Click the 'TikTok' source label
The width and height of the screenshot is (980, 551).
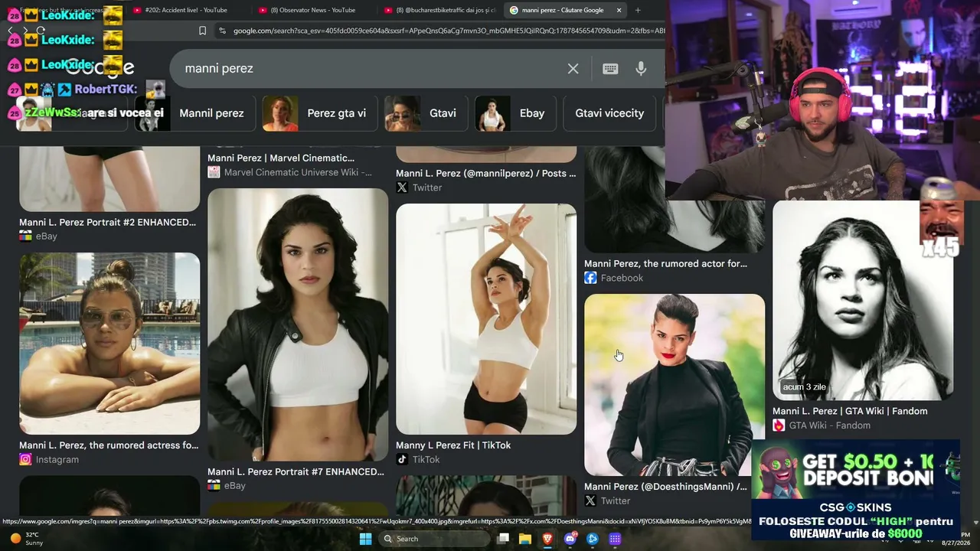426,459
